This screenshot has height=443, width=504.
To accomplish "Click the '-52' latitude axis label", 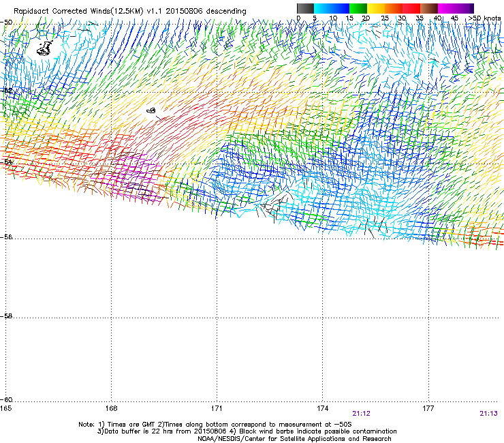I will pyautogui.click(x=6, y=91).
